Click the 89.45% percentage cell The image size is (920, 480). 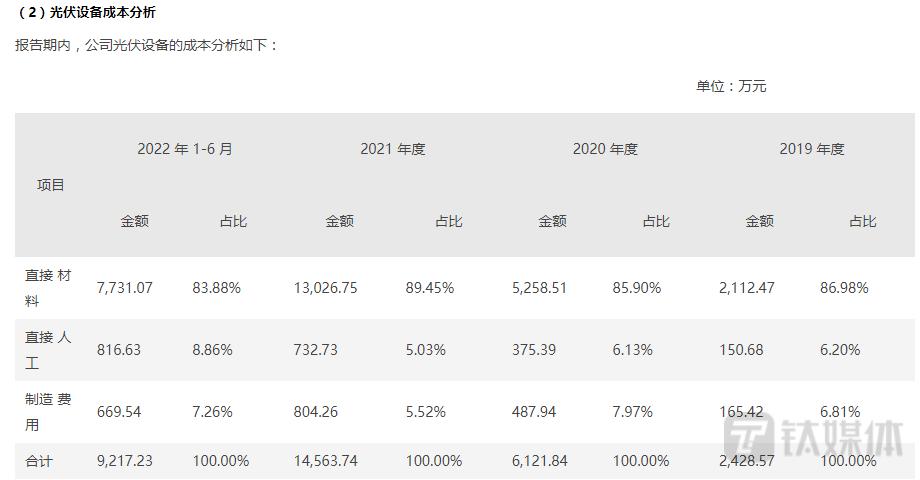[x=429, y=288]
